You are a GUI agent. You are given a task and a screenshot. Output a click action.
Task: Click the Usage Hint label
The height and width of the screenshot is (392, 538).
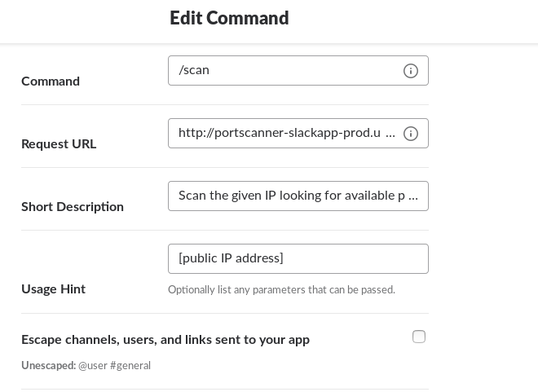coord(53,289)
